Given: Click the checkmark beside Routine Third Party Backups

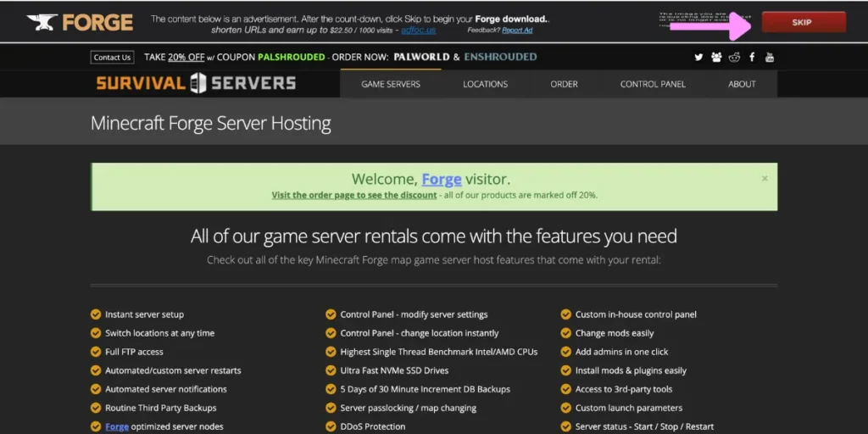Looking at the screenshot, I should coord(96,408).
